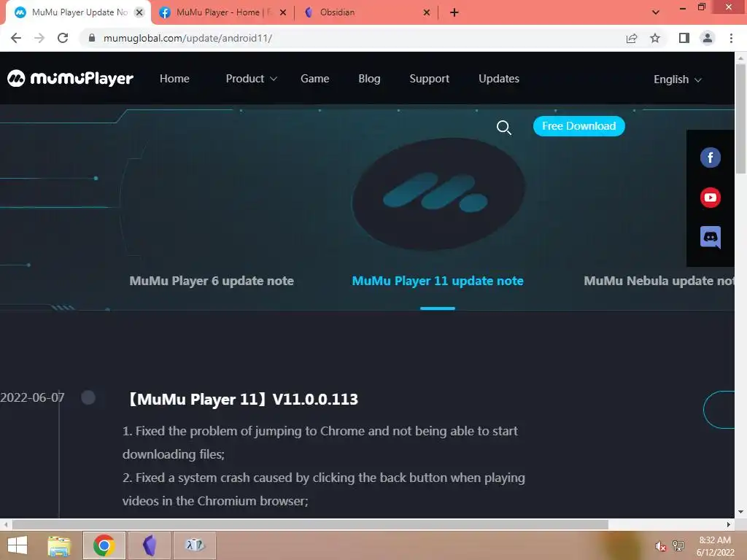747x560 pixels.
Task: Click the V11.0.0.113 release heading
Action: [243, 400]
